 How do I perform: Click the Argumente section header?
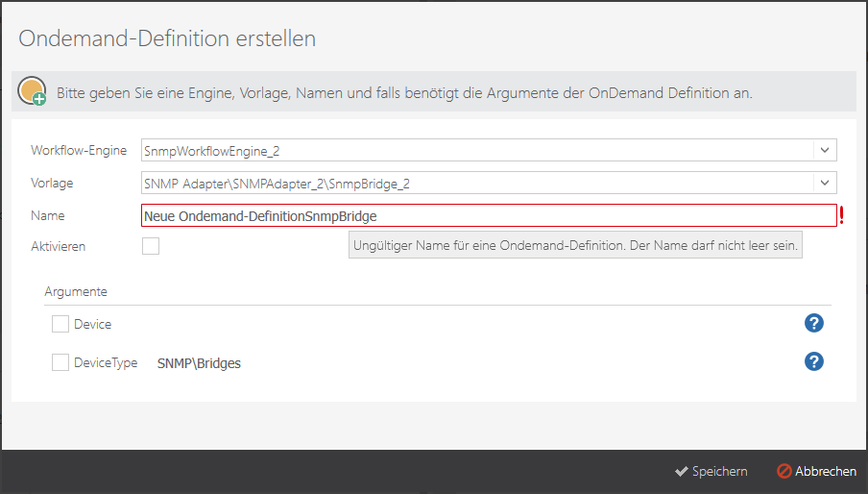(x=76, y=292)
